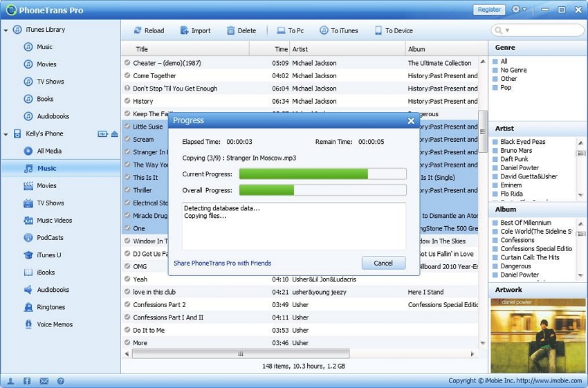
Task: Select All Media on Kelly's iPhone
Action: [42, 151]
